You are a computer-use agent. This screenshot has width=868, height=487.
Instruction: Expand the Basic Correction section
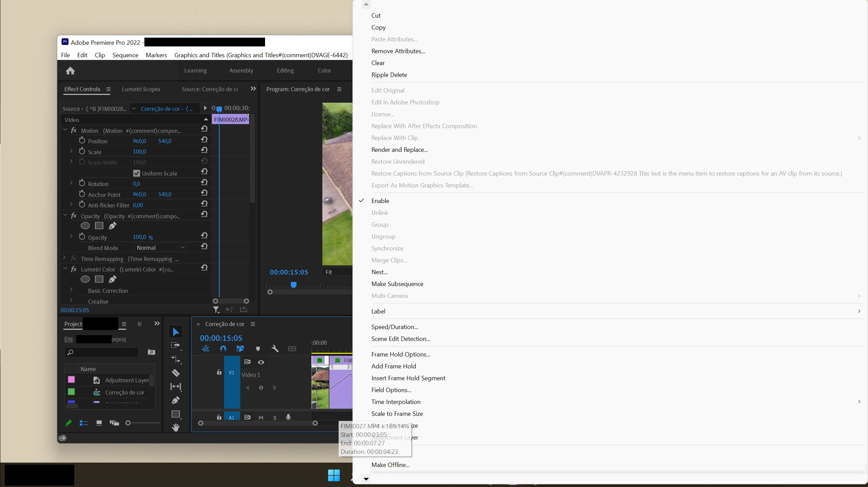pos(71,290)
